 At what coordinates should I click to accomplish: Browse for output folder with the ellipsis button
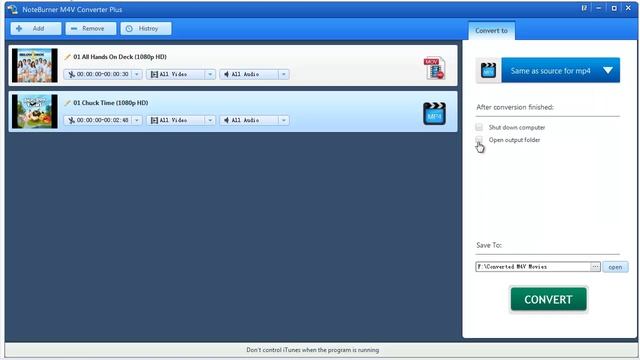[596, 267]
